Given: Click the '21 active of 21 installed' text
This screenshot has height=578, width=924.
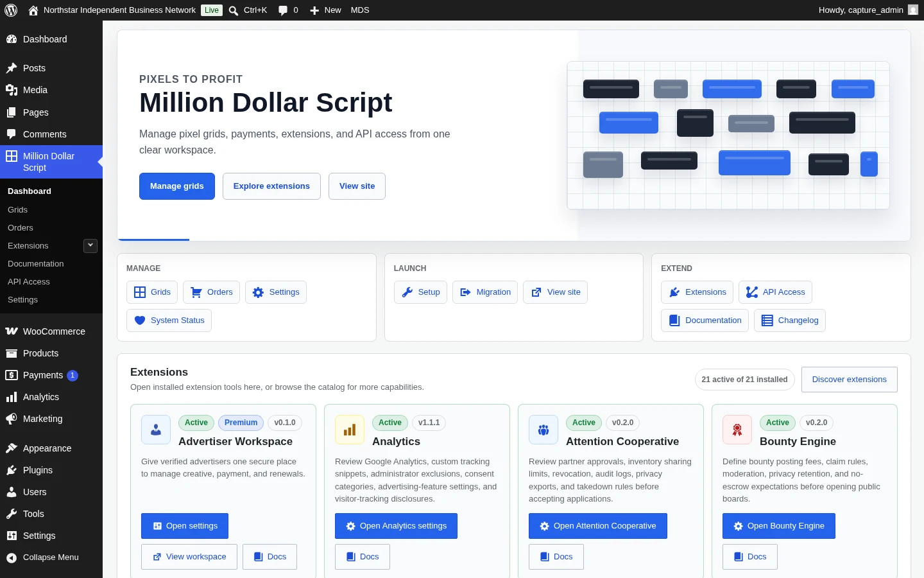Looking at the screenshot, I should pos(744,380).
